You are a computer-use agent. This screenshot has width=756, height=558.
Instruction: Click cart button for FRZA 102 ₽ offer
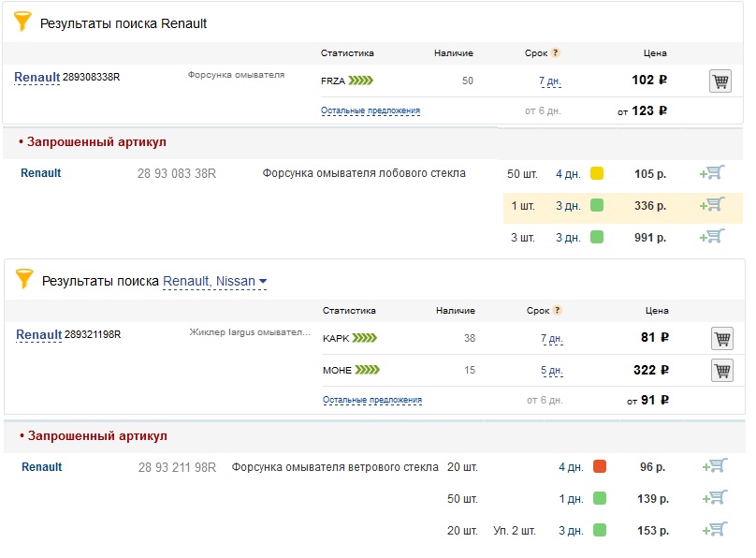pos(720,81)
